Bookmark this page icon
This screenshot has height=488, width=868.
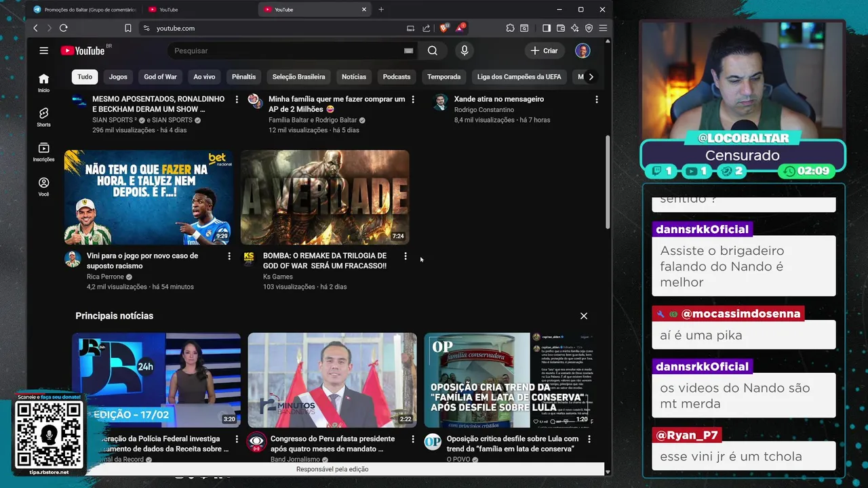pos(128,28)
